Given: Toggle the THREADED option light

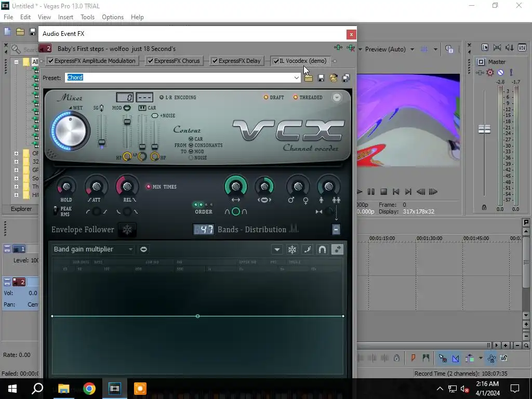Looking at the screenshot, I should [x=296, y=97].
